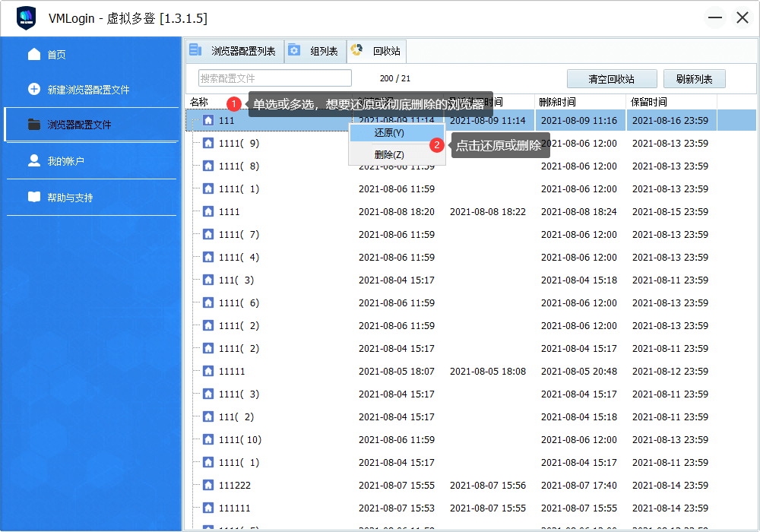Screen dimensions: 760x532
Task: Click the plus icon for new browser profile
Action: 34,89
